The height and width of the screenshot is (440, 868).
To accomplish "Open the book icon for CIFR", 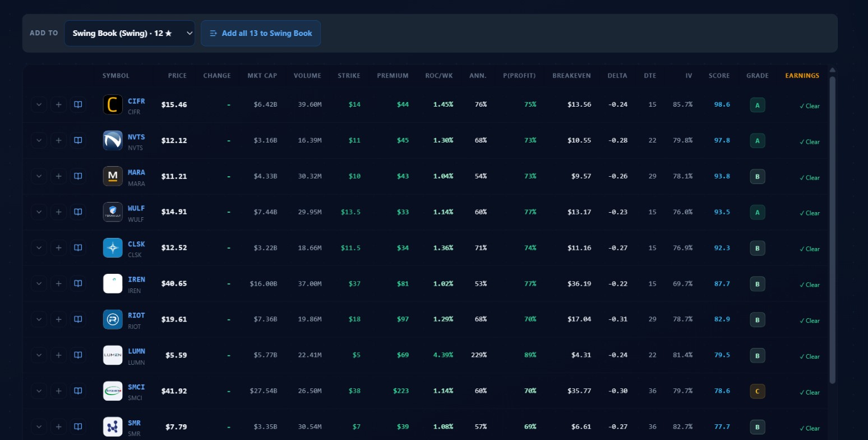I will click(x=78, y=104).
